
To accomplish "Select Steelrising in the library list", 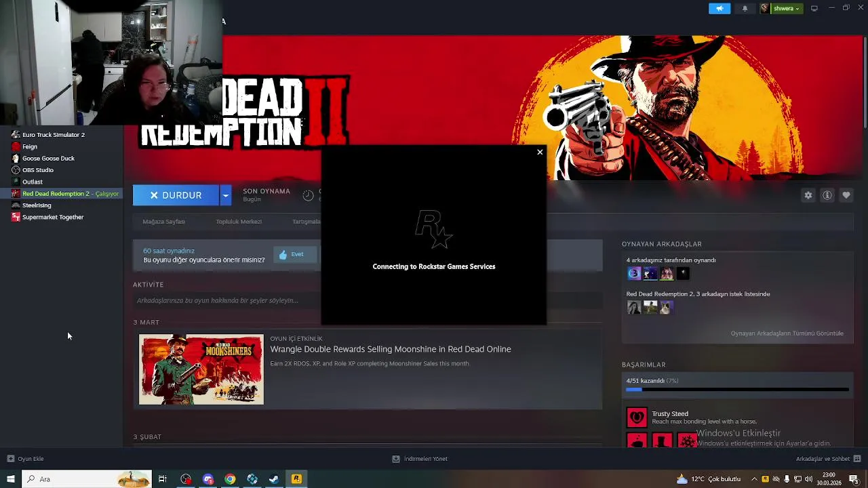I will pos(36,205).
